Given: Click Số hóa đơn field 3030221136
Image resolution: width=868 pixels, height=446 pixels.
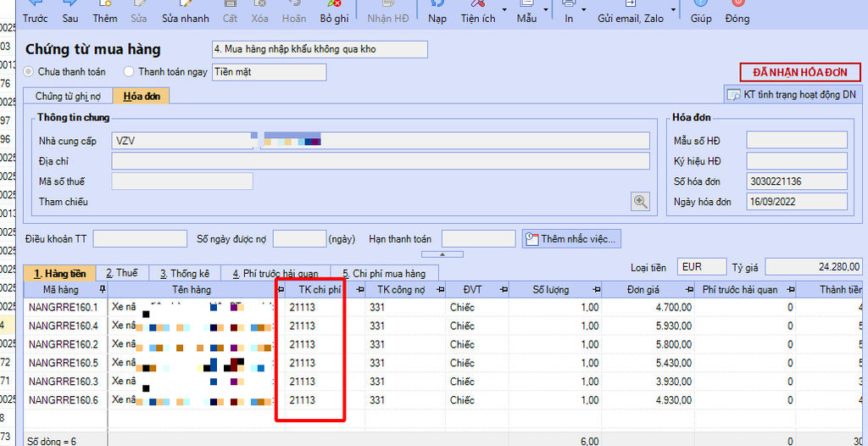Looking at the screenshot, I should coord(797,181).
